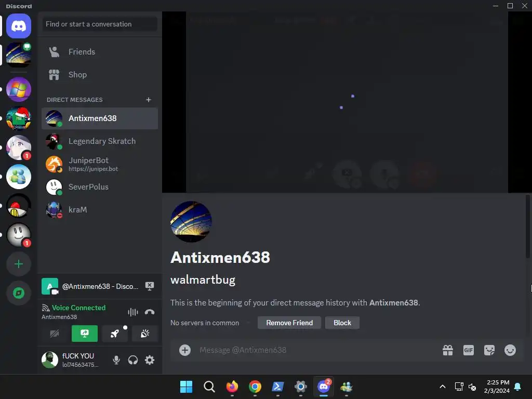Expand the system tray hidden icons chevron
Screen dimensions: 532x399
click(x=443, y=387)
